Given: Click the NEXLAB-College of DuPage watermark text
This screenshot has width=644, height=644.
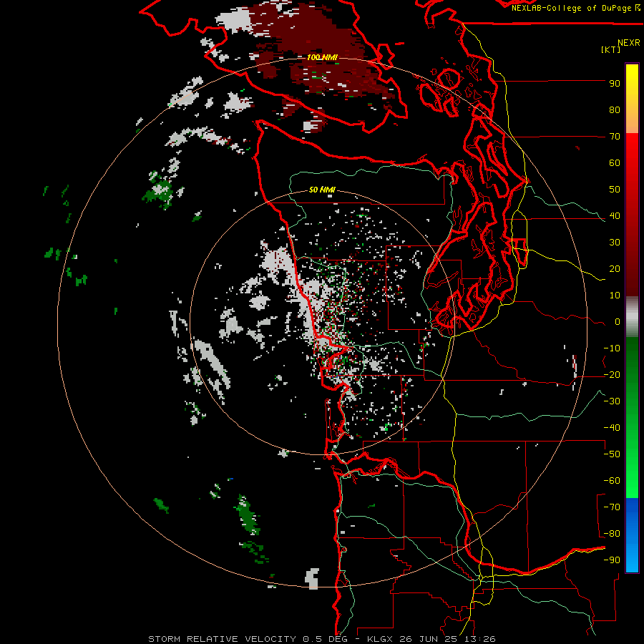Looking at the screenshot, I should (x=575, y=8).
